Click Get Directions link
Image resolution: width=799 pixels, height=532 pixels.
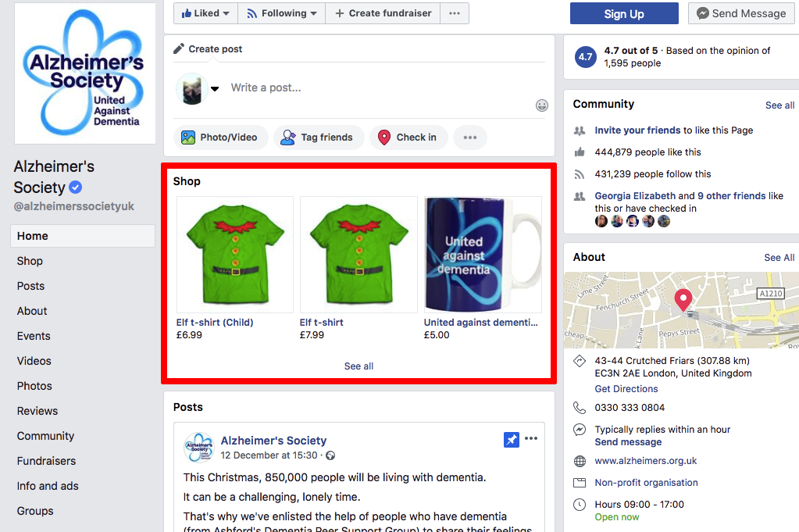(626, 389)
